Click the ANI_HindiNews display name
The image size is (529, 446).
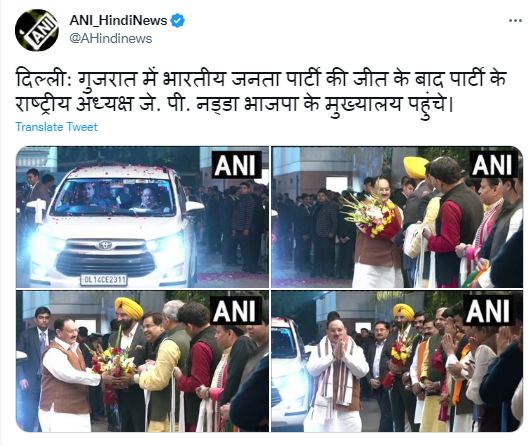pyautogui.click(x=118, y=21)
